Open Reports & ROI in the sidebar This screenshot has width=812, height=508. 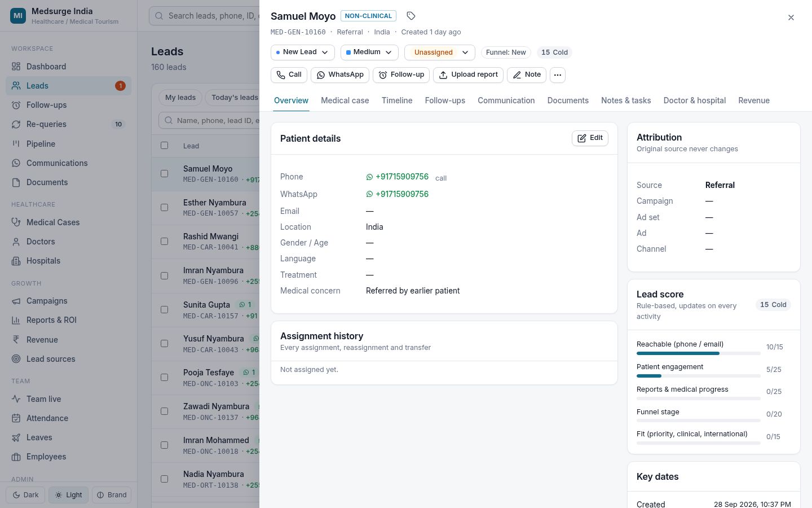68,320
